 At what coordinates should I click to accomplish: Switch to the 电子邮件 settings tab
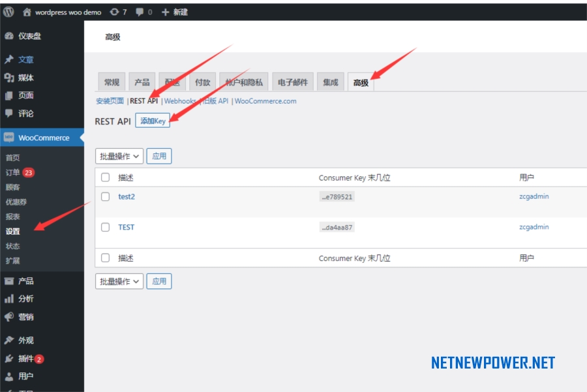[293, 82]
